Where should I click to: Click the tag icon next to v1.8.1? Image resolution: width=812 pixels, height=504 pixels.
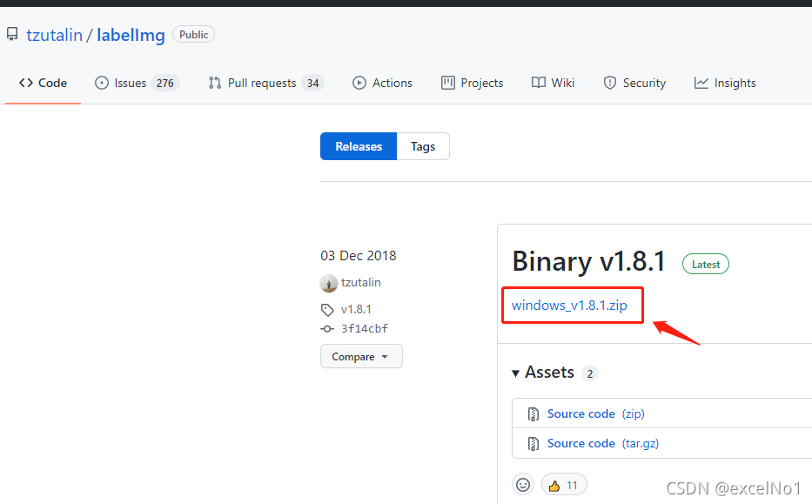coord(327,310)
